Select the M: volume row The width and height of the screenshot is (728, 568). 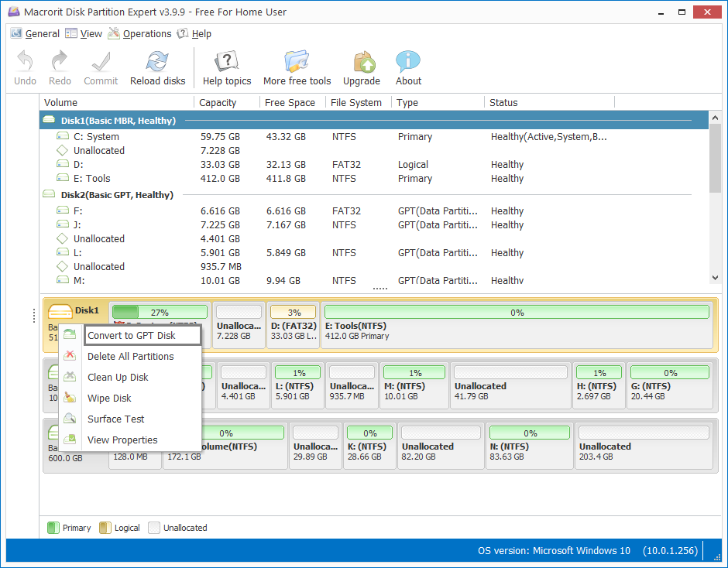coord(374,280)
